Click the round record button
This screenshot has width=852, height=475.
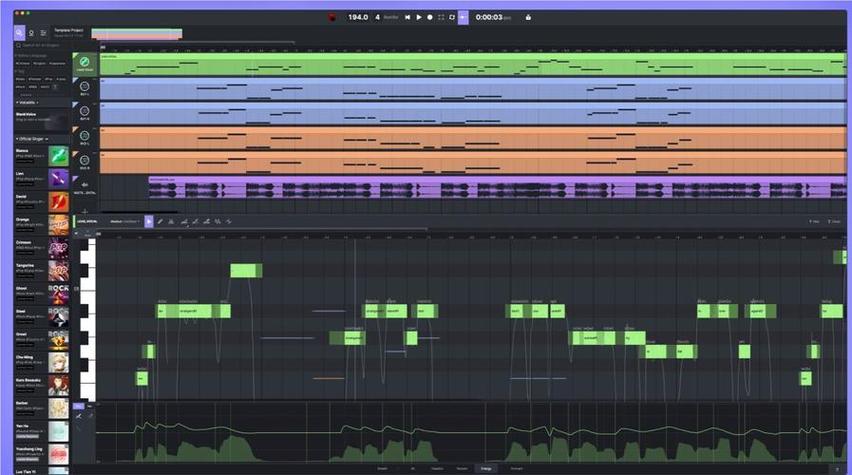point(430,17)
